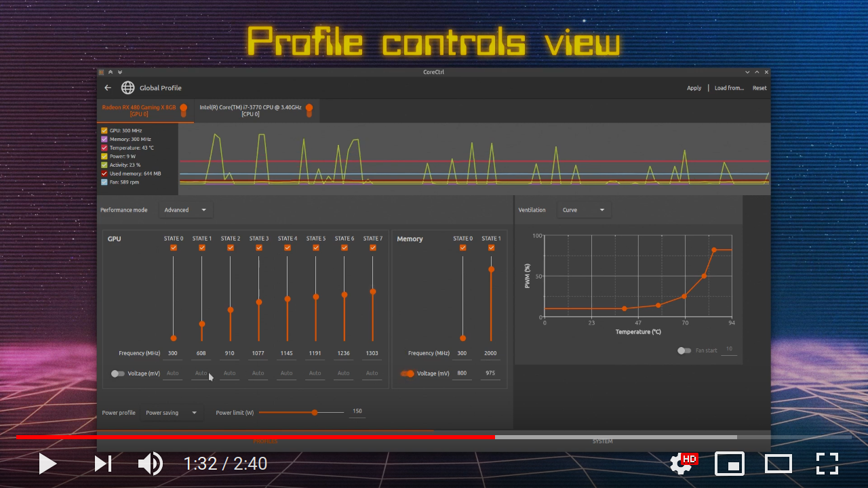This screenshot has width=868, height=488.
Task: Open video settings gear
Action: 682,464
